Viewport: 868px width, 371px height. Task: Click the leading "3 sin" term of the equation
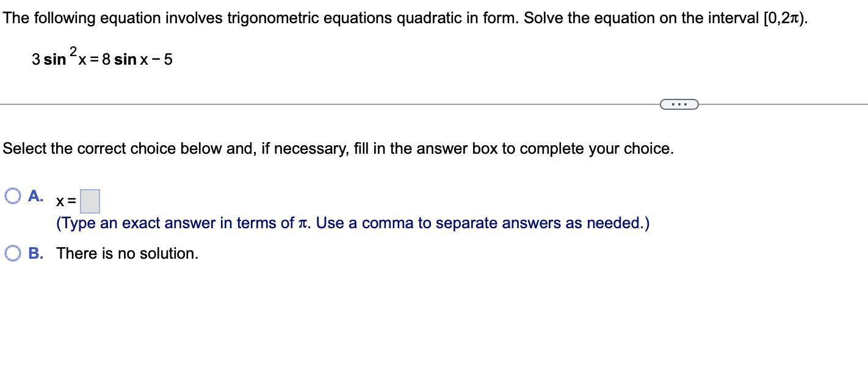[x=49, y=59]
